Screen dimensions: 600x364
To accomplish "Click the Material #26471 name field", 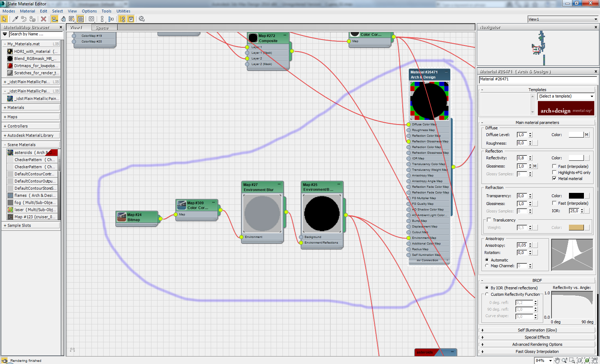I will (x=537, y=79).
